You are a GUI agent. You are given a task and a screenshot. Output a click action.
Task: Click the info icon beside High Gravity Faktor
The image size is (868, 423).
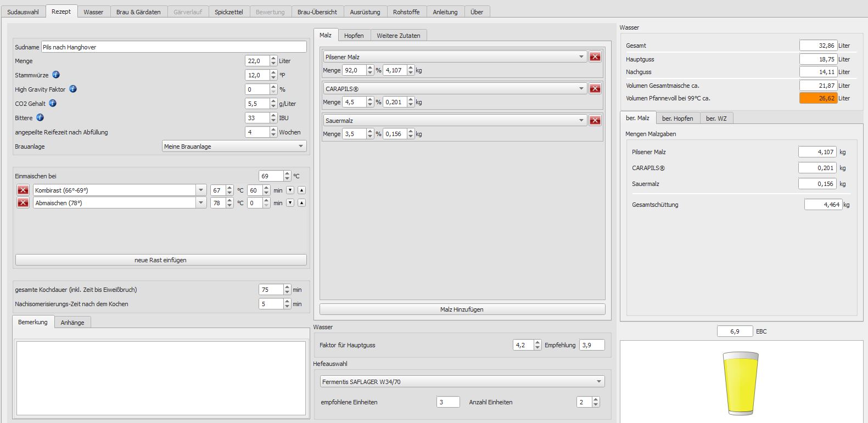(x=73, y=89)
